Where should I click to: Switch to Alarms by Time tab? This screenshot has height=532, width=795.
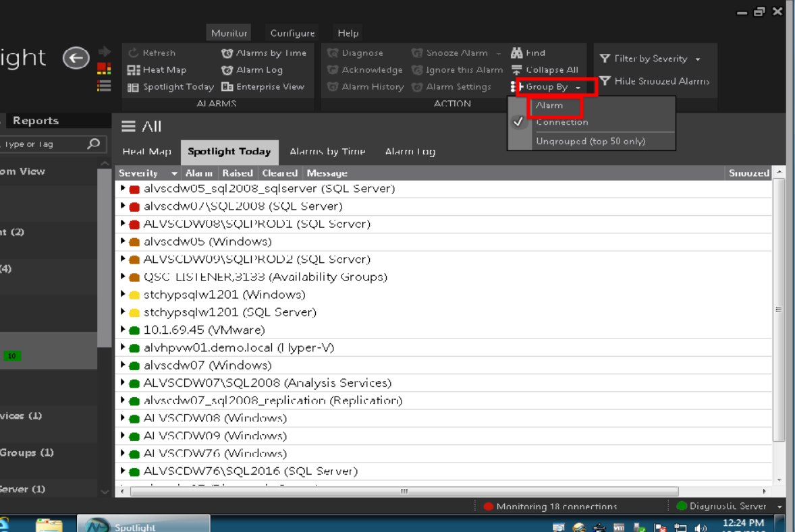point(327,152)
